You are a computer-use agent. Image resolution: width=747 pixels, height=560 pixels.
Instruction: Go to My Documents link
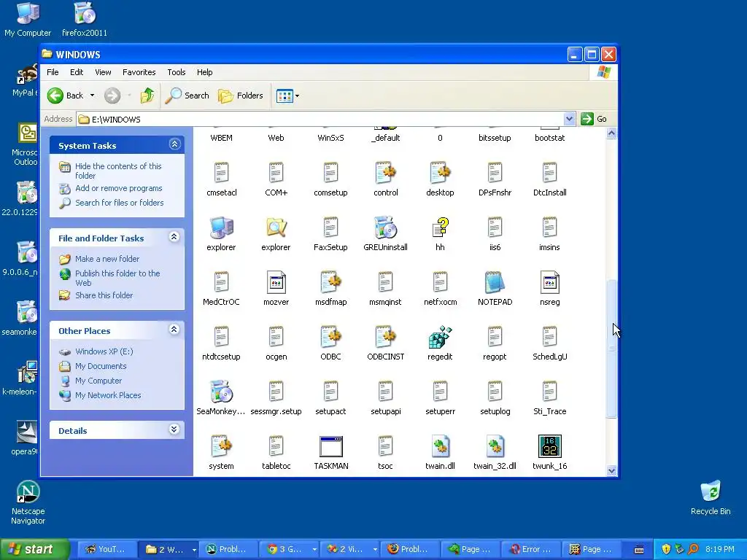[101, 367]
